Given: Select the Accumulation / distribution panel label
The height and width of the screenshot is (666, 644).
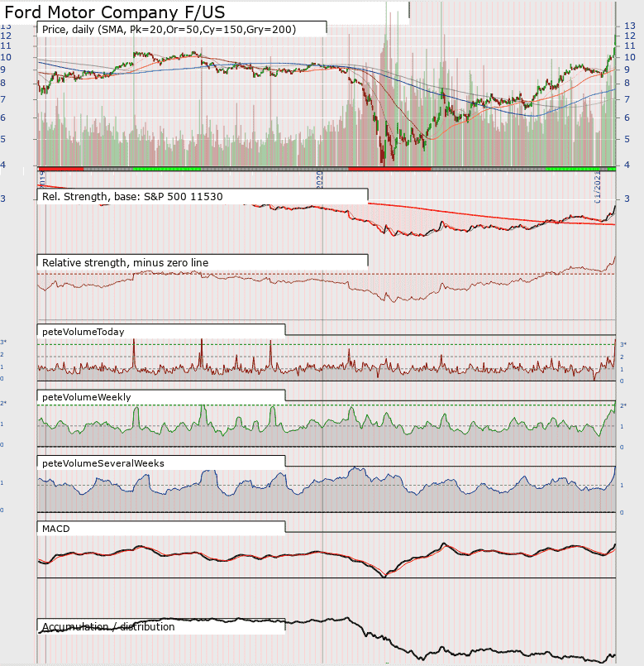Looking at the screenshot, I should pyautogui.click(x=108, y=627).
